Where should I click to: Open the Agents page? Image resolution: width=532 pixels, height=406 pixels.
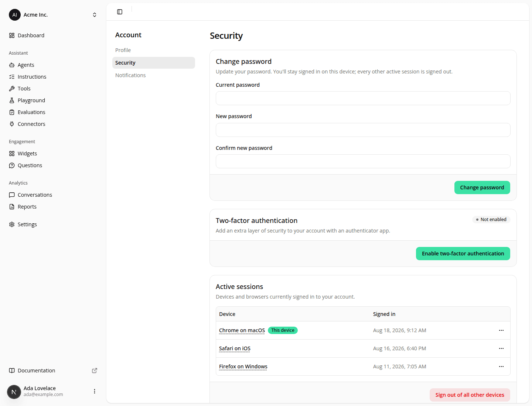[x=53, y=65]
